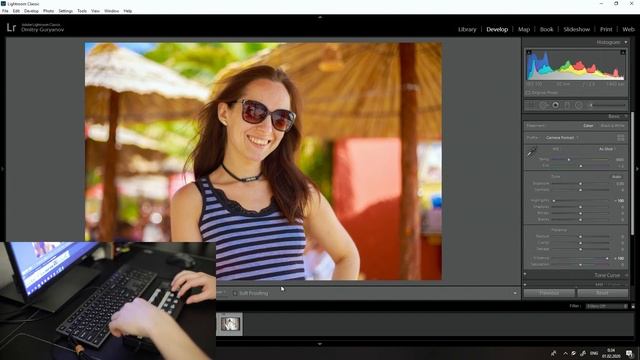Open the profile browser grid icon
Screen dimensions: 640x360
tap(621, 138)
